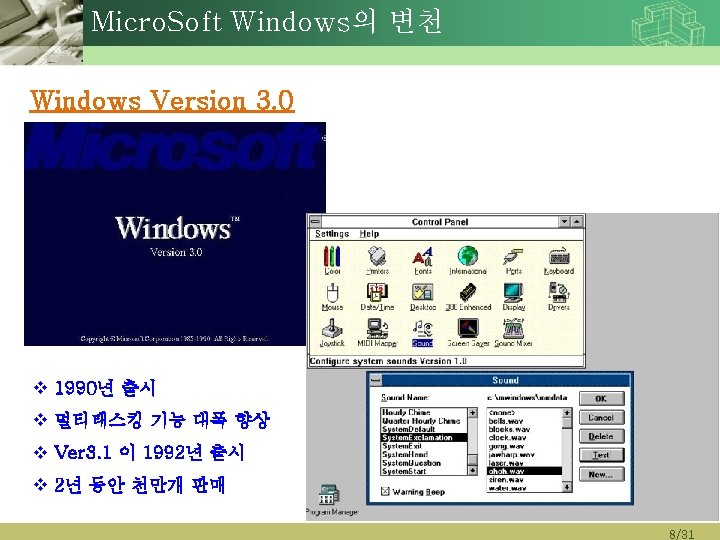Open the MIDI Mapper icon
Viewport: 720px width, 540px height.
(x=377, y=333)
